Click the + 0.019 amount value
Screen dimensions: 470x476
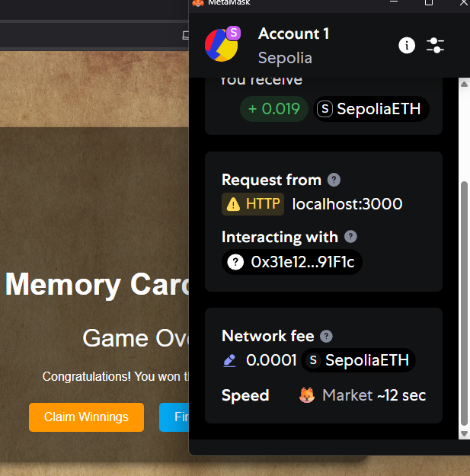274,109
